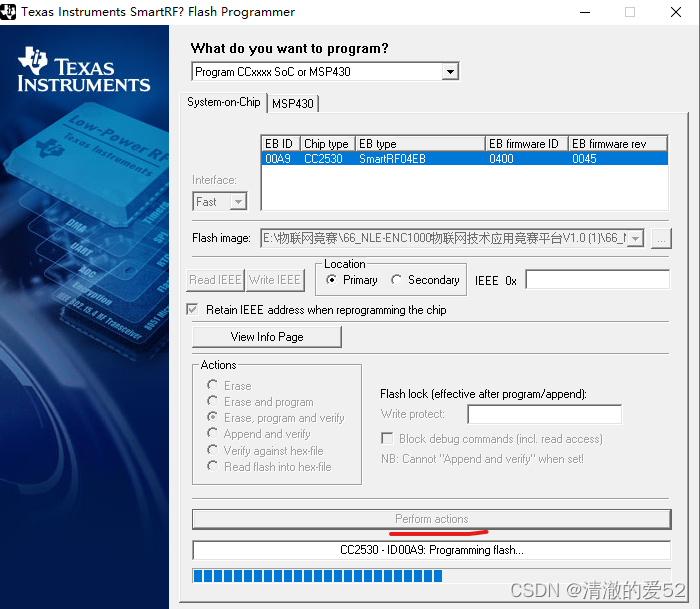Click the IEEE 0x address input field

click(x=598, y=280)
